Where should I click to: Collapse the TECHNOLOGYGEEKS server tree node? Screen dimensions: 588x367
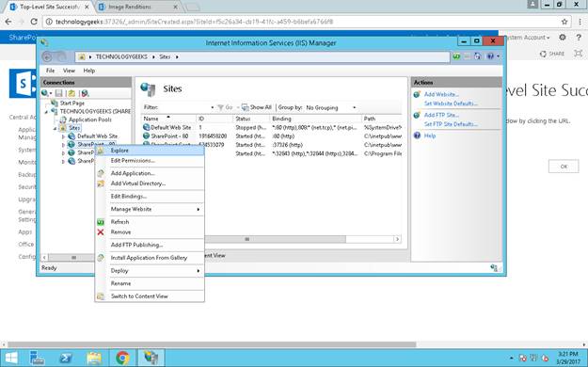[46, 112]
